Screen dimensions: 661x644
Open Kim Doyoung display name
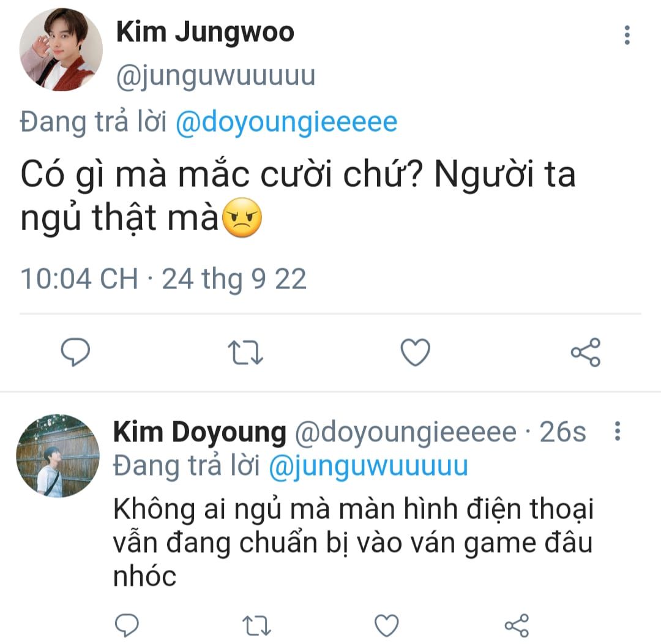[x=200, y=433]
